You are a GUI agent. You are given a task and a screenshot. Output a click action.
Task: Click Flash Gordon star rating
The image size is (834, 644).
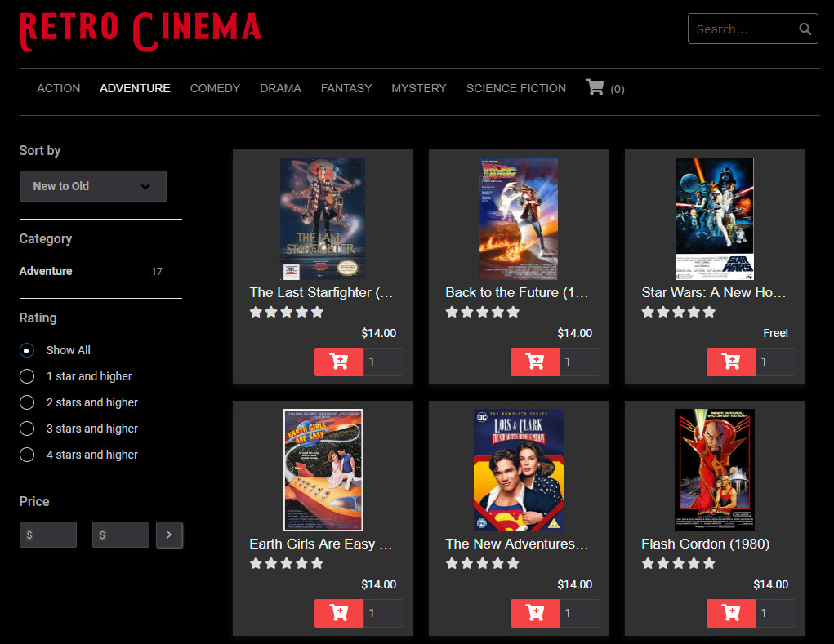pos(679,563)
